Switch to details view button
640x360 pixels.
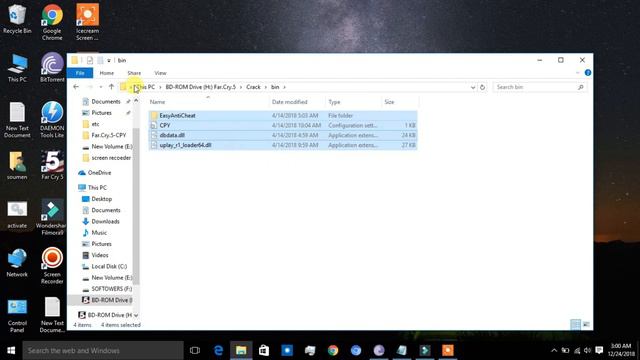coord(576,324)
